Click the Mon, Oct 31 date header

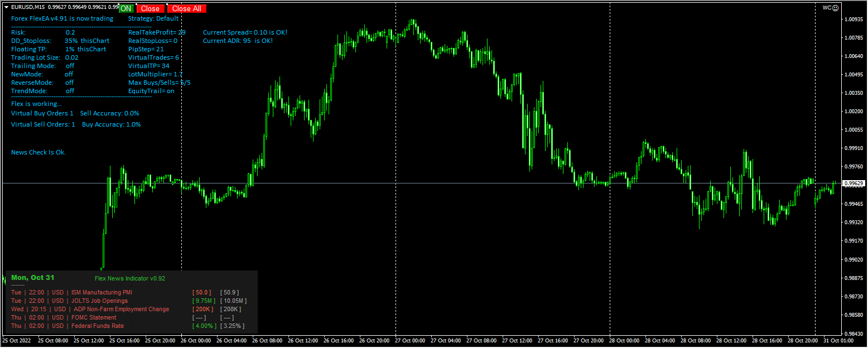pos(32,277)
